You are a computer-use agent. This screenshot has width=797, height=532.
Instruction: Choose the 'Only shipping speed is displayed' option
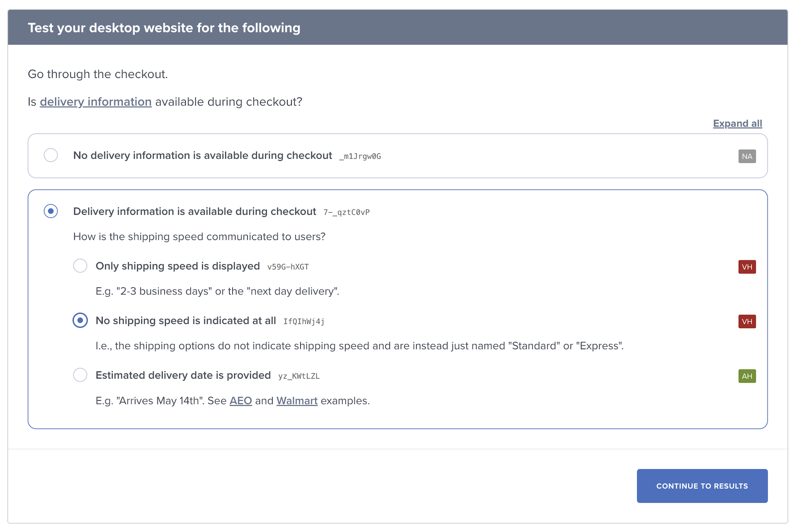pyautogui.click(x=80, y=266)
